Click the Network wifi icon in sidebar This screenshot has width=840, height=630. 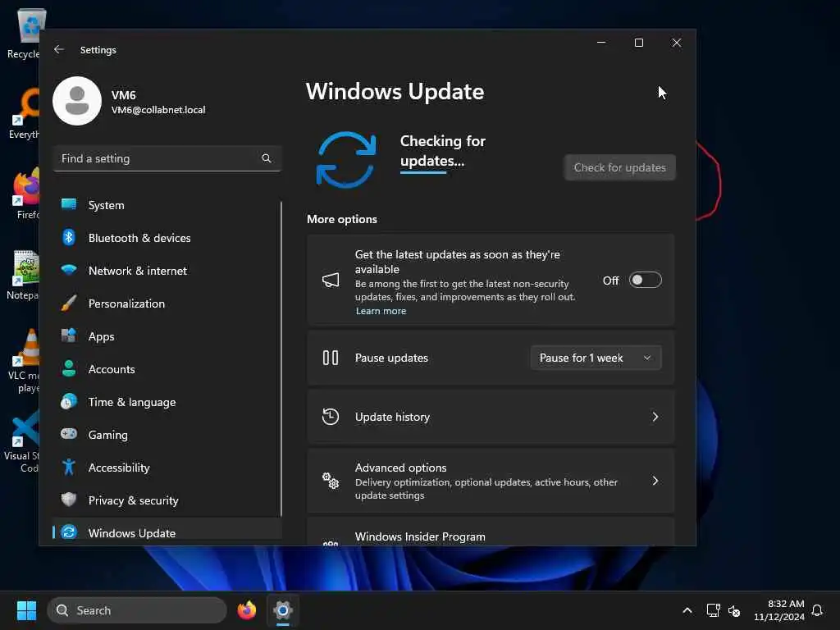click(x=69, y=269)
